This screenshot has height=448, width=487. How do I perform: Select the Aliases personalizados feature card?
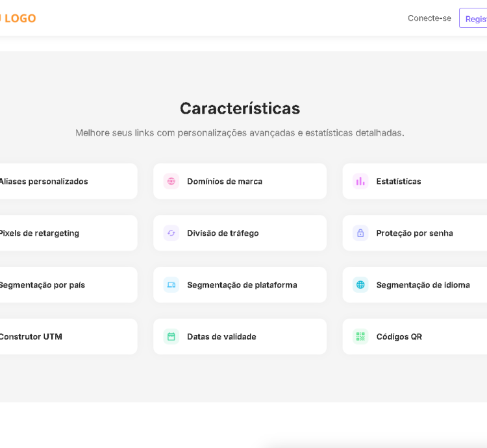(65, 181)
